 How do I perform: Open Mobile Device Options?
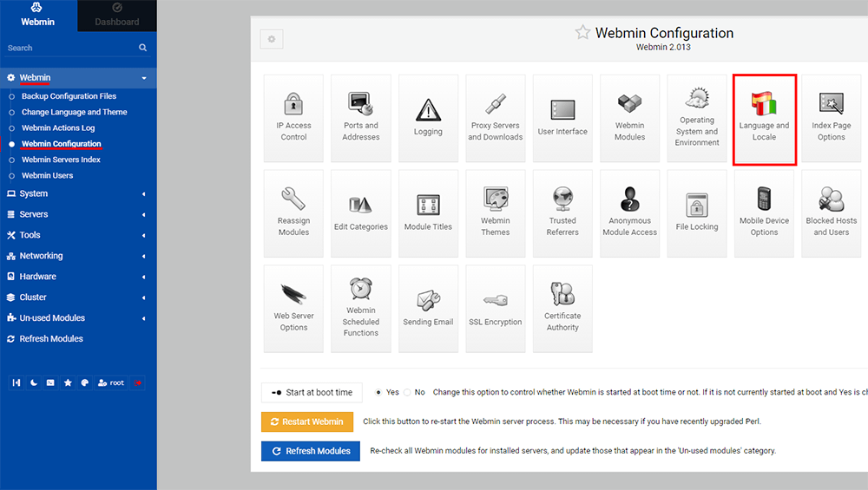click(764, 213)
